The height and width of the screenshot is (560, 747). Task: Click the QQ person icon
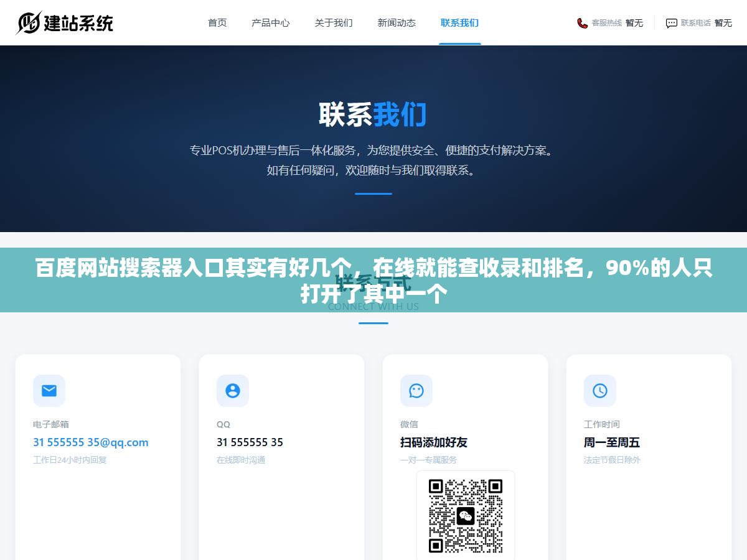233,391
